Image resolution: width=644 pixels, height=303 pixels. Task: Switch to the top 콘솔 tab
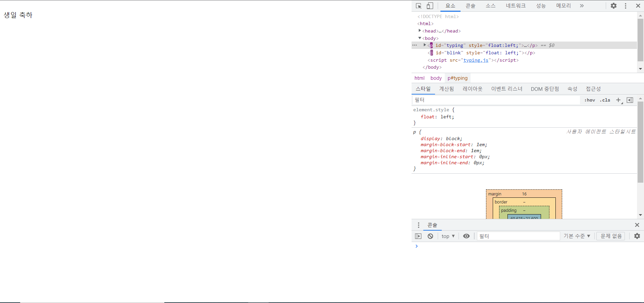pos(471,6)
